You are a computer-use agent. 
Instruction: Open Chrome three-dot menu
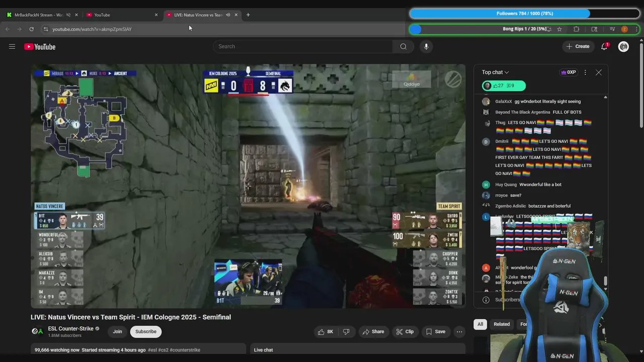pos(636,29)
